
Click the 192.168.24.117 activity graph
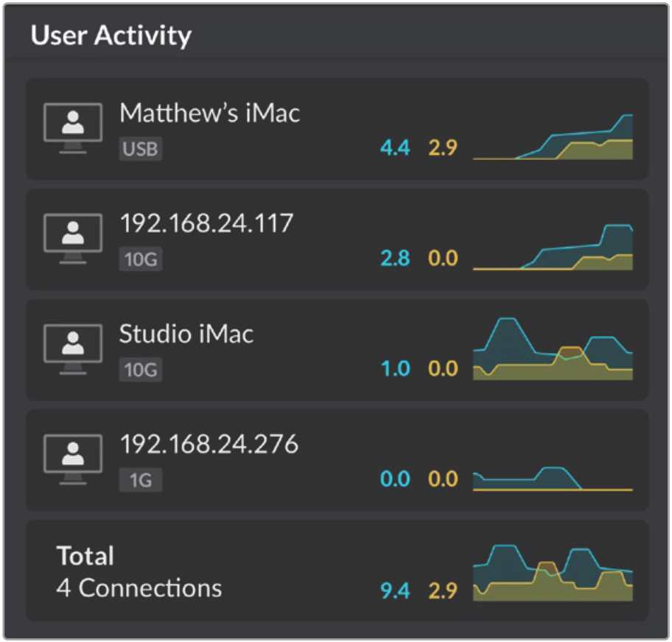pos(553,247)
